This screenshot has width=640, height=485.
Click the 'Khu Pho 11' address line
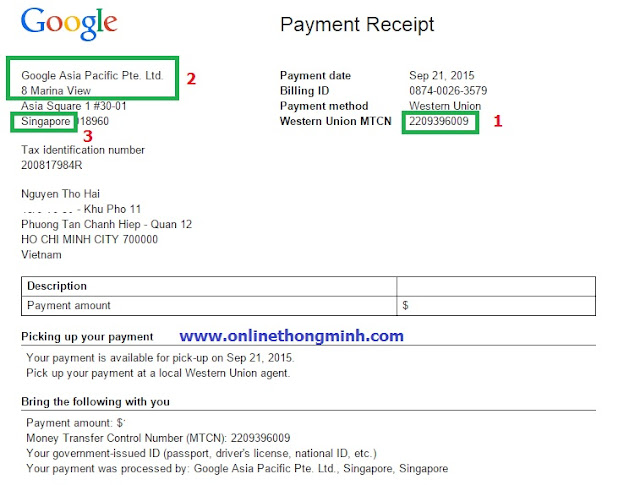[81, 209]
